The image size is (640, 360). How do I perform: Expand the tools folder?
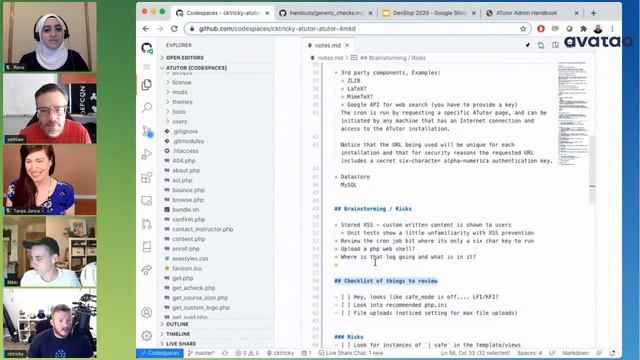tap(179, 112)
